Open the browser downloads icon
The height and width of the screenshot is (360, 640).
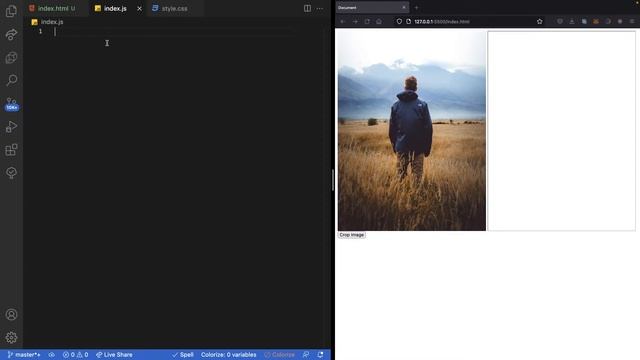(572, 21)
